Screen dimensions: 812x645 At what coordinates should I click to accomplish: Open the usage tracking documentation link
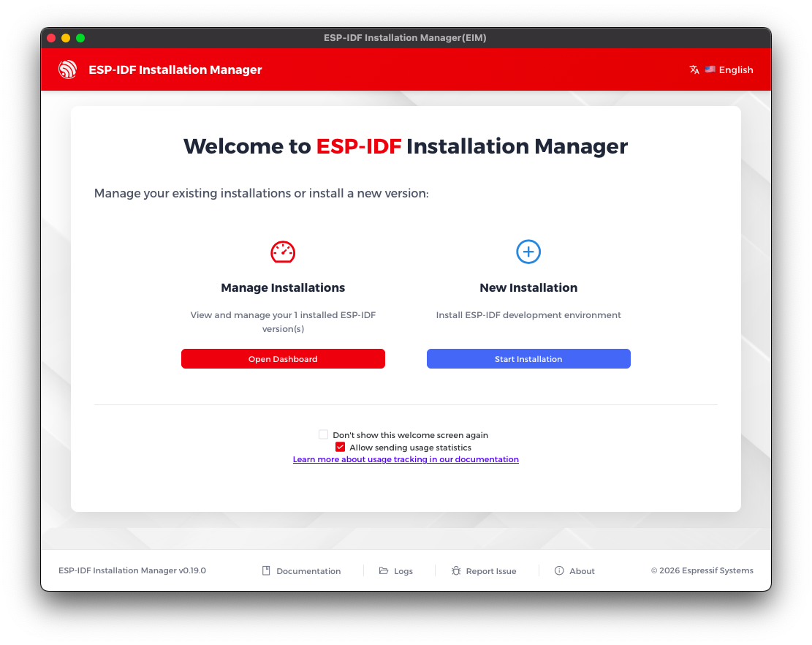click(406, 459)
